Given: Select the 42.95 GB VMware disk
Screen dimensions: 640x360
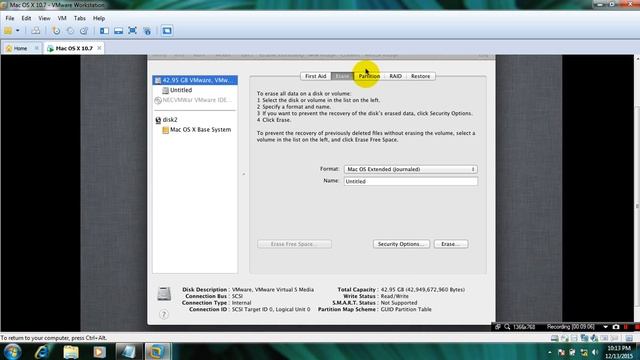Looking at the screenshot, I should click(x=195, y=80).
